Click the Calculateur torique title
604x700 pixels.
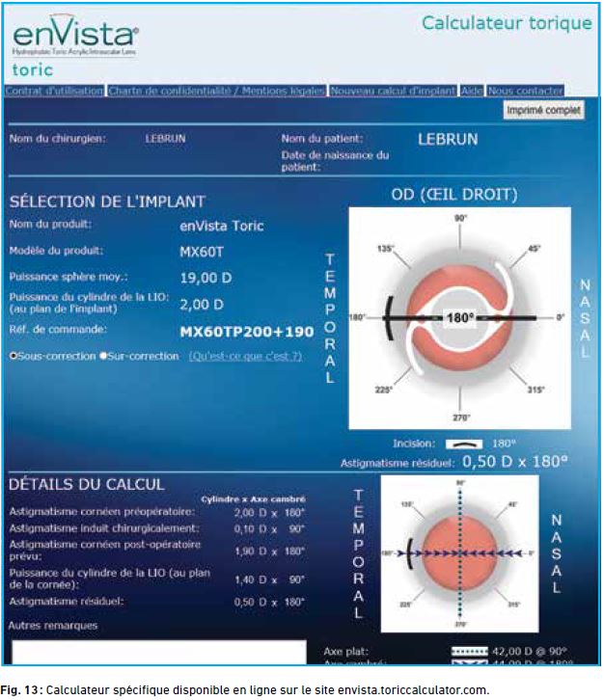(508, 23)
